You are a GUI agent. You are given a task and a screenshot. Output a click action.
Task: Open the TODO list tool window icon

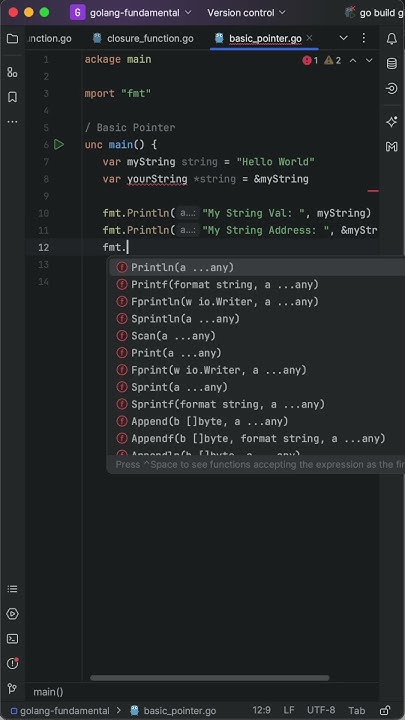coord(12,589)
